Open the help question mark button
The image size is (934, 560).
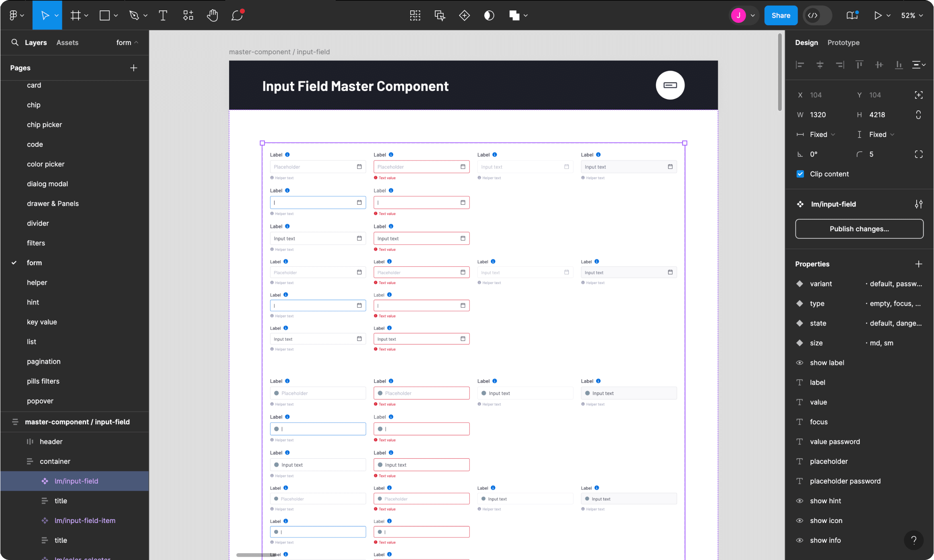coord(914,539)
